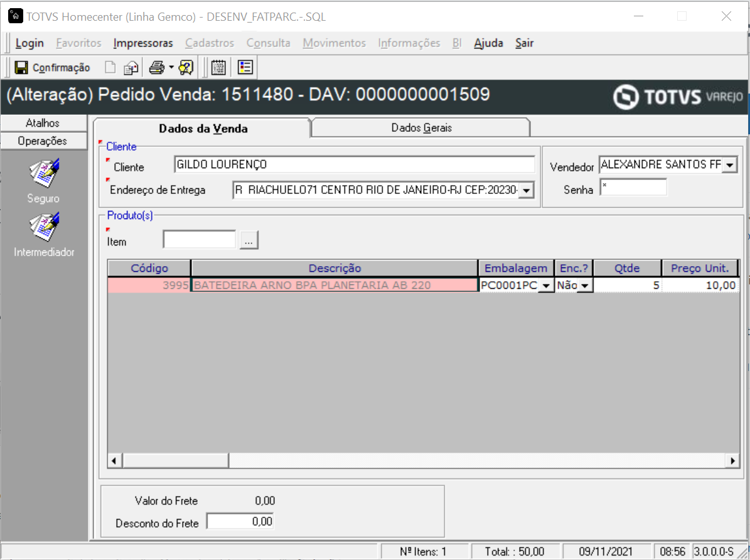
Task: Click the Item code input field
Action: (x=200, y=239)
